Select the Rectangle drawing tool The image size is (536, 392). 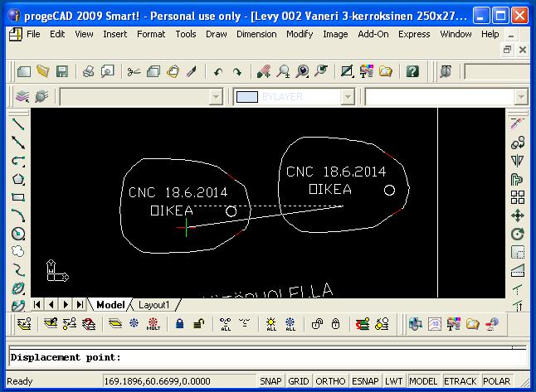pyautogui.click(x=18, y=197)
